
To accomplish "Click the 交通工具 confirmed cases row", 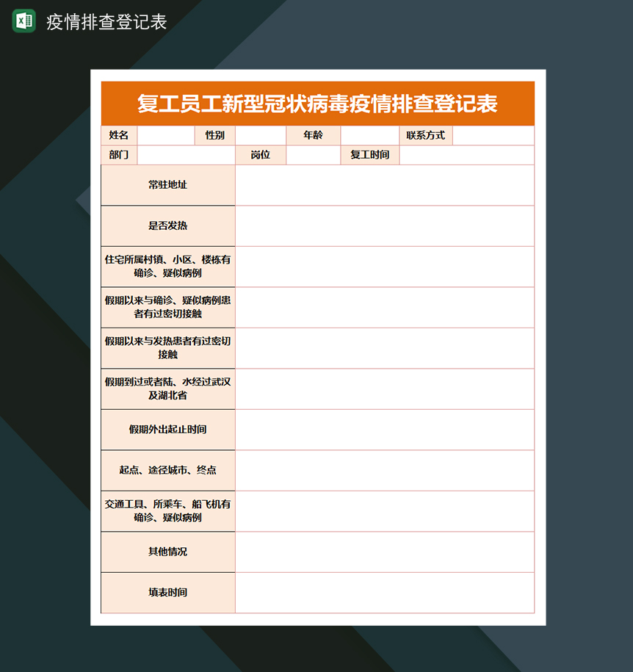I will point(384,511).
